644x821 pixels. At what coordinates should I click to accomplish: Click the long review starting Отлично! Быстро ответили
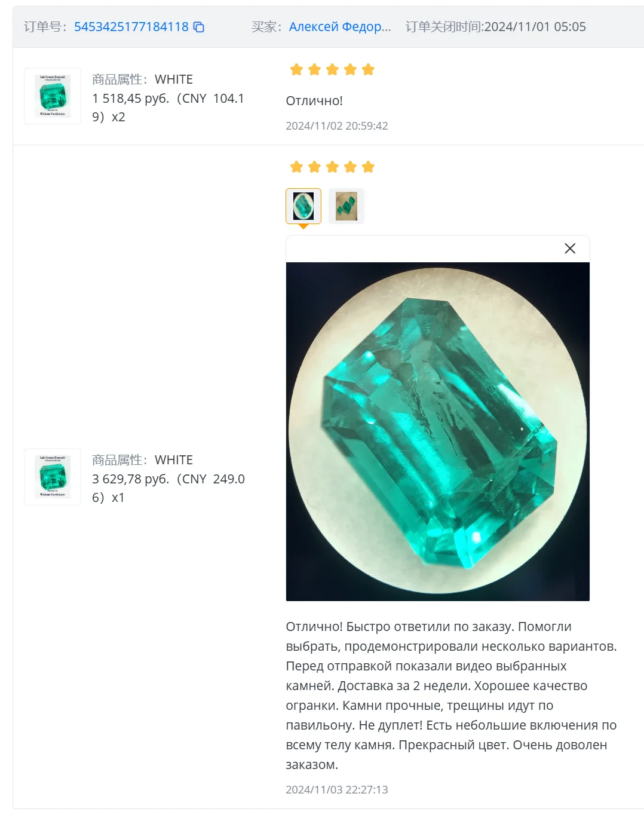coord(452,696)
